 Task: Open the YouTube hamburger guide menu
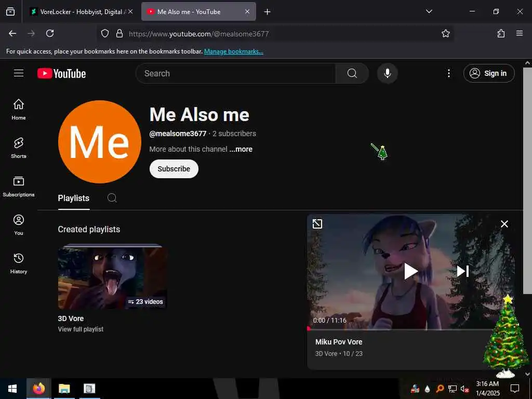pos(19,73)
